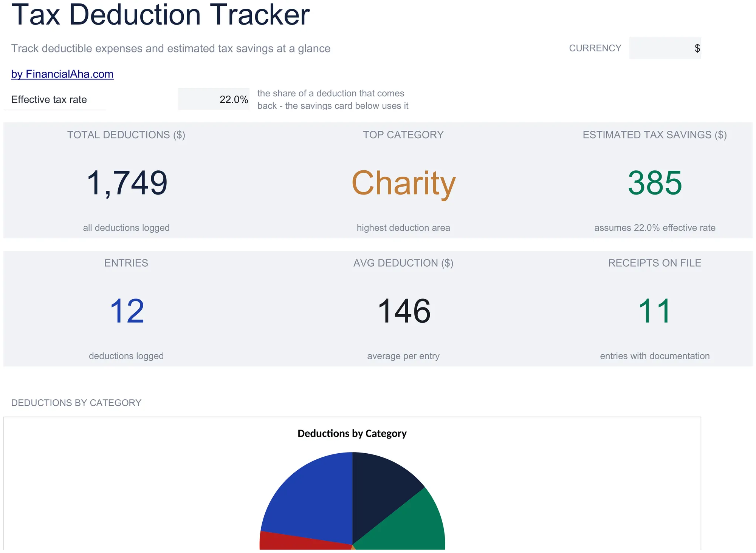Click the 11 receipts on file value
Image resolution: width=756 pixels, height=553 pixels.
tap(655, 311)
